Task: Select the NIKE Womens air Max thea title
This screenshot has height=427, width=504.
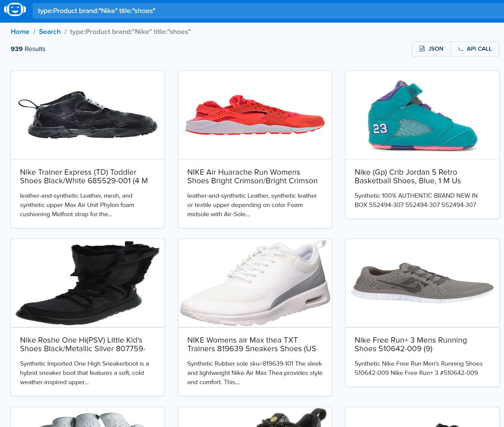Action: pyautogui.click(x=251, y=344)
